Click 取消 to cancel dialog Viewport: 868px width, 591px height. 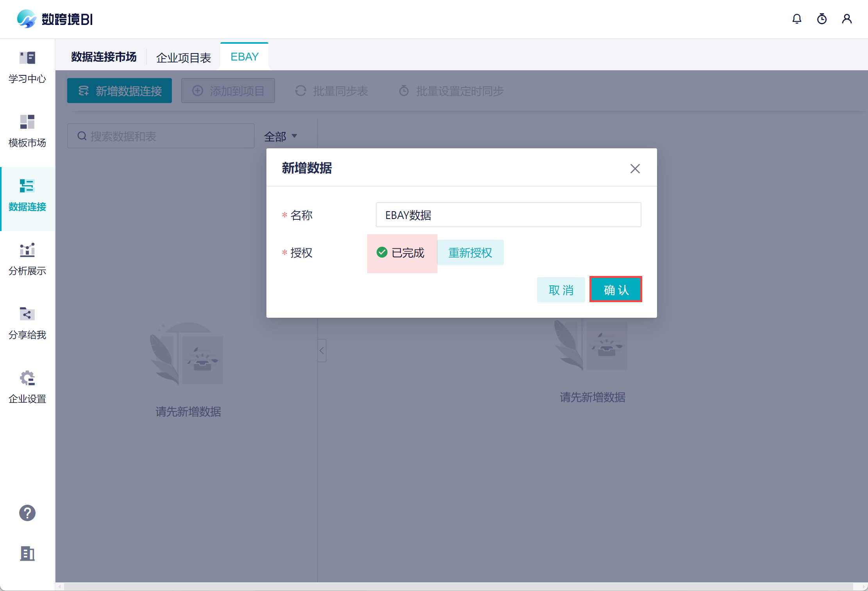(x=561, y=290)
